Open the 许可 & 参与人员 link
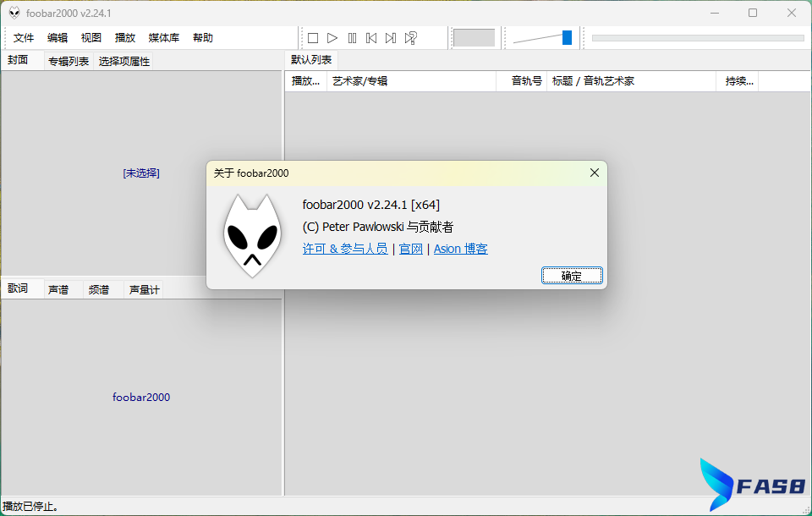The width and height of the screenshot is (812, 516). 345,249
